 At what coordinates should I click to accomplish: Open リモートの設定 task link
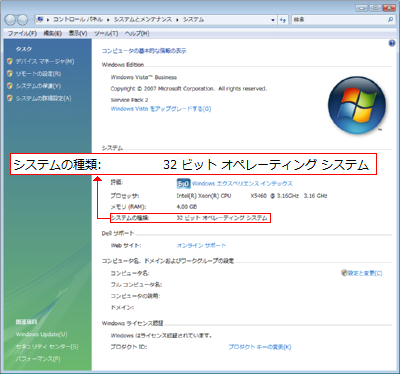coord(38,74)
